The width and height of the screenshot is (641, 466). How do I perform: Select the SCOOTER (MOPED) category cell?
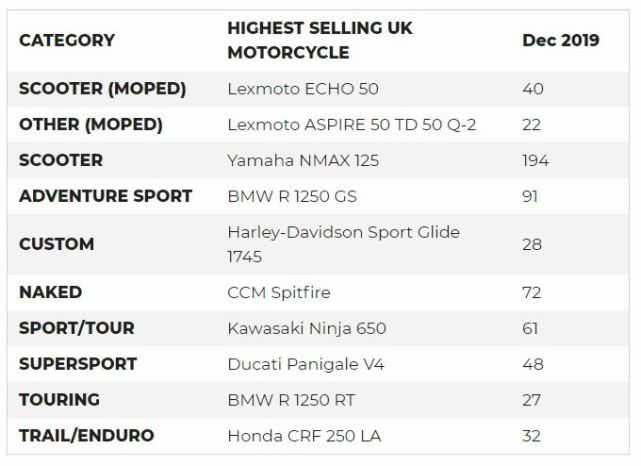click(x=103, y=88)
